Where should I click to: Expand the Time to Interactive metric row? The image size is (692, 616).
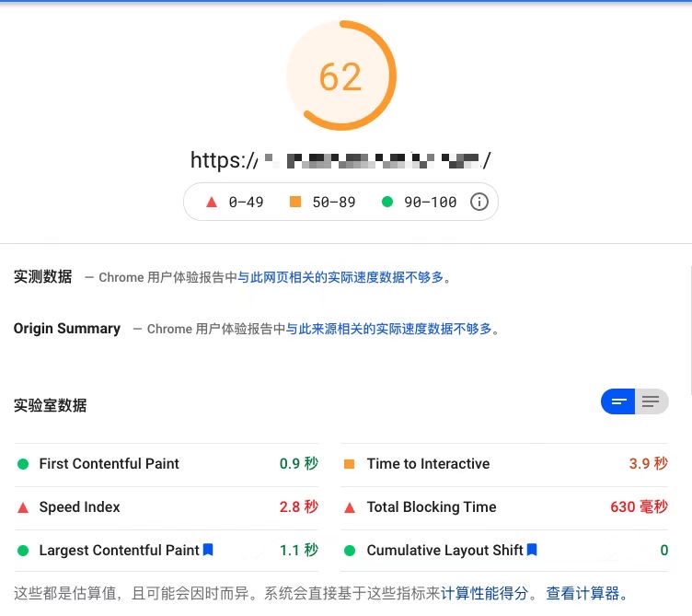tap(428, 464)
